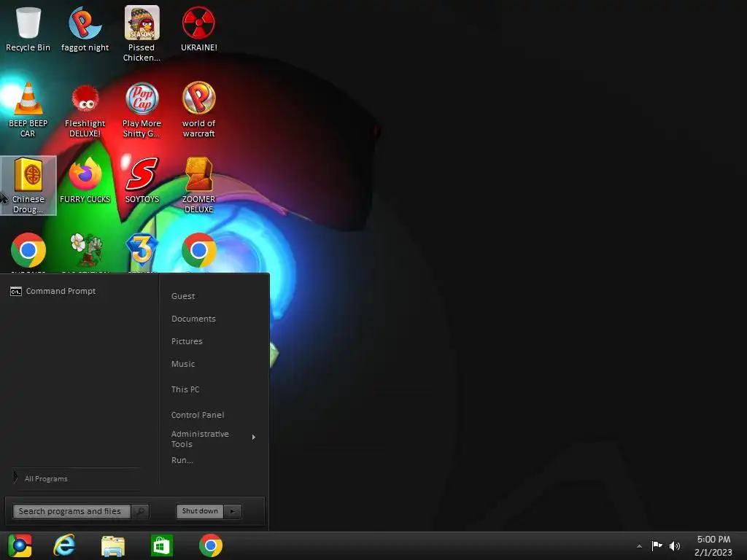Open the Action Center flag in the tray
The width and height of the screenshot is (747, 560).
point(657,545)
